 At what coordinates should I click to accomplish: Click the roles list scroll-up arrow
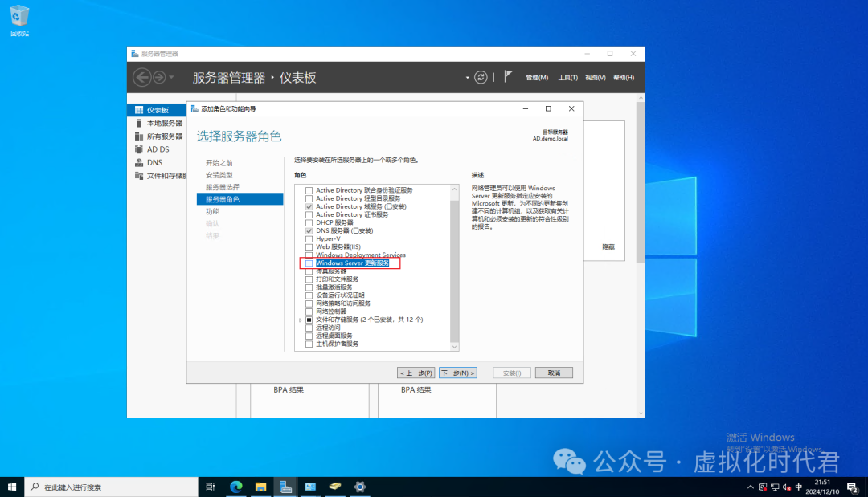click(454, 189)
